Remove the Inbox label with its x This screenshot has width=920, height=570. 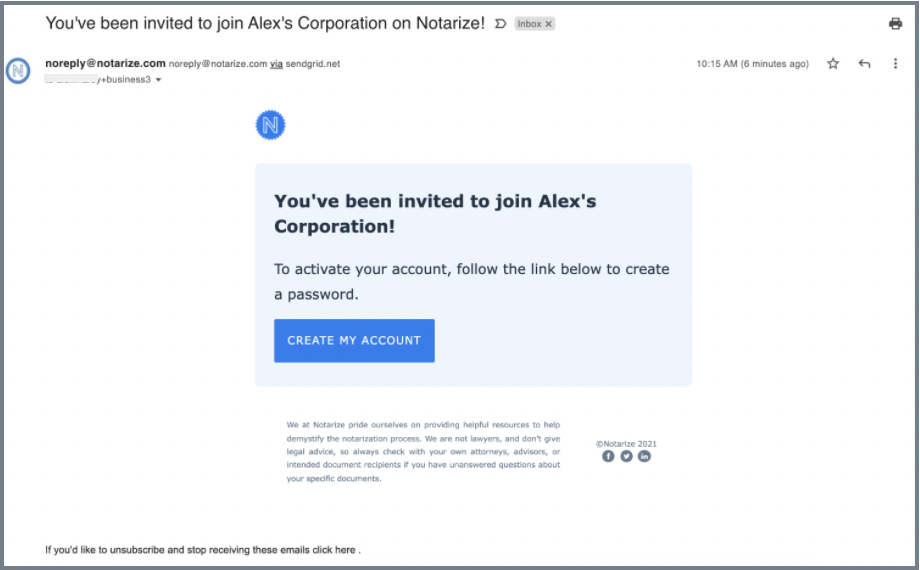tap(549, 24)
